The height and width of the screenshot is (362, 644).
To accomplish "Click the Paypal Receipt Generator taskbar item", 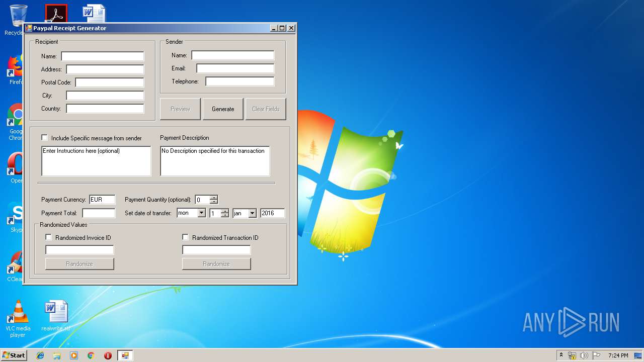I will [125, 355].
